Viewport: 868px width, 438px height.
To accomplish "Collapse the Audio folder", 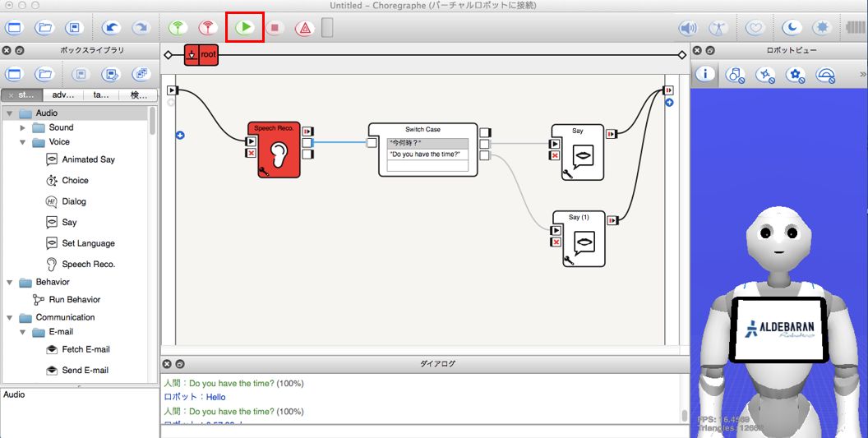I will [x=9, y=113].
